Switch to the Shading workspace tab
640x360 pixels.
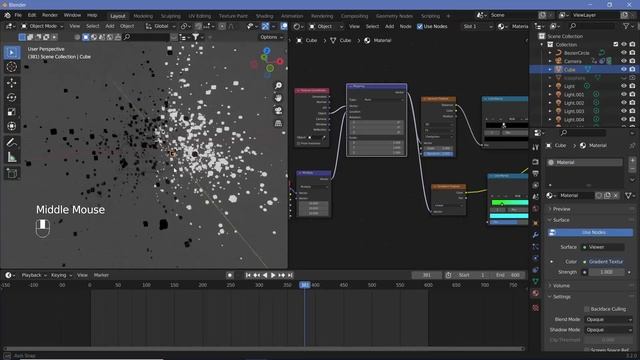pyautogui.click(x=264, y=16)
